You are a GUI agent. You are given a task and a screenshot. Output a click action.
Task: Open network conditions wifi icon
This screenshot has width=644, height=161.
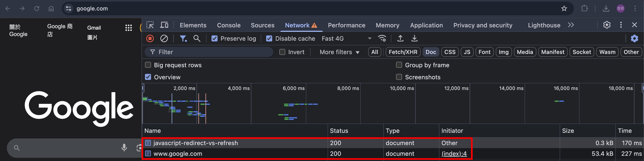coord(382,38)
